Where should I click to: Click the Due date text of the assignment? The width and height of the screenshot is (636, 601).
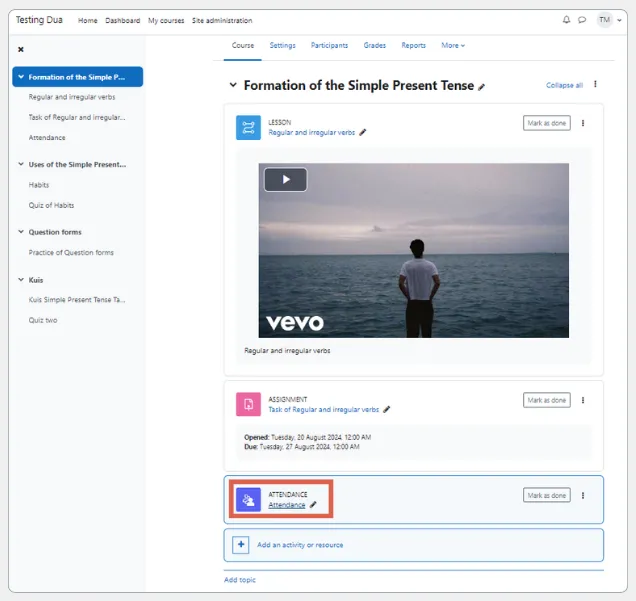(302, 446)
